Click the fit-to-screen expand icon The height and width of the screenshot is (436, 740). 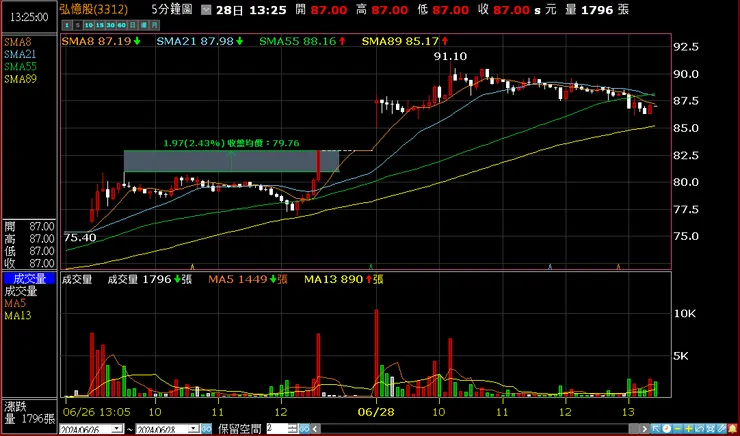[710, 429]
